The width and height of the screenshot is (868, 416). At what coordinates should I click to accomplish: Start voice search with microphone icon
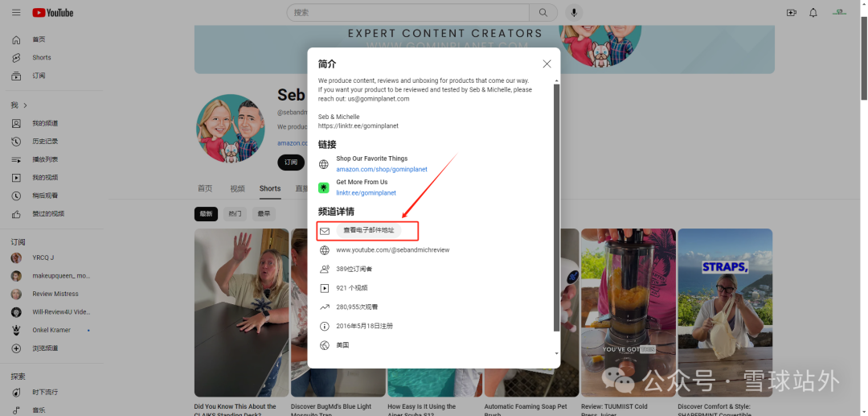pyautogui.click(x=574, y=13)
